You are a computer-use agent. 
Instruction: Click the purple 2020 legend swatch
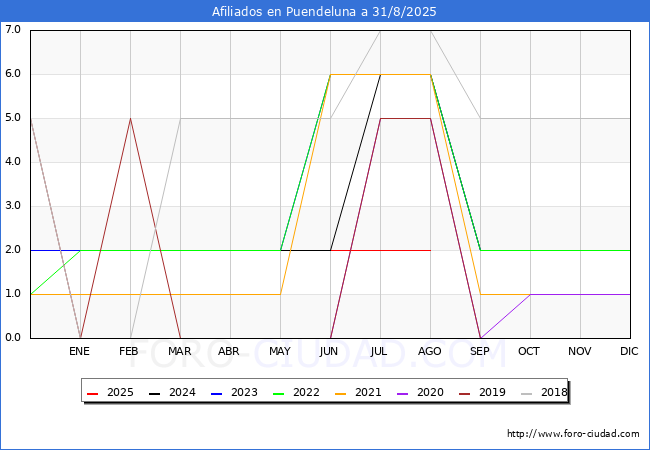coord(403,393)
